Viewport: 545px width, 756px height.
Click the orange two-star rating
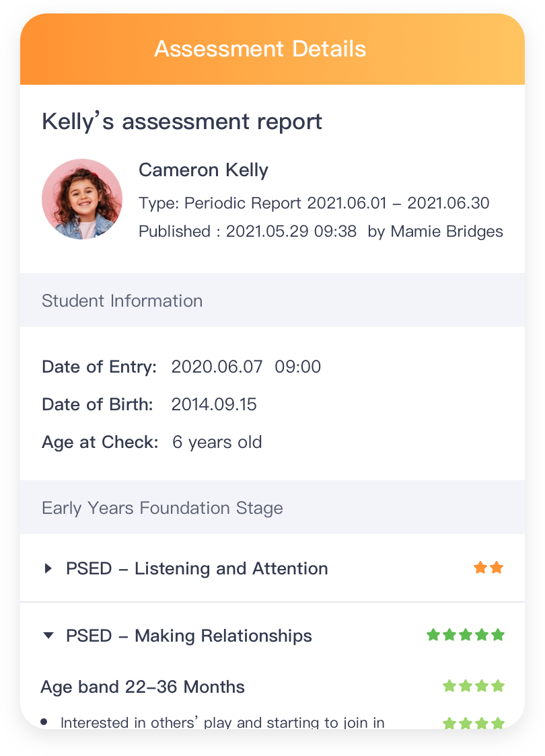point(488,568)
